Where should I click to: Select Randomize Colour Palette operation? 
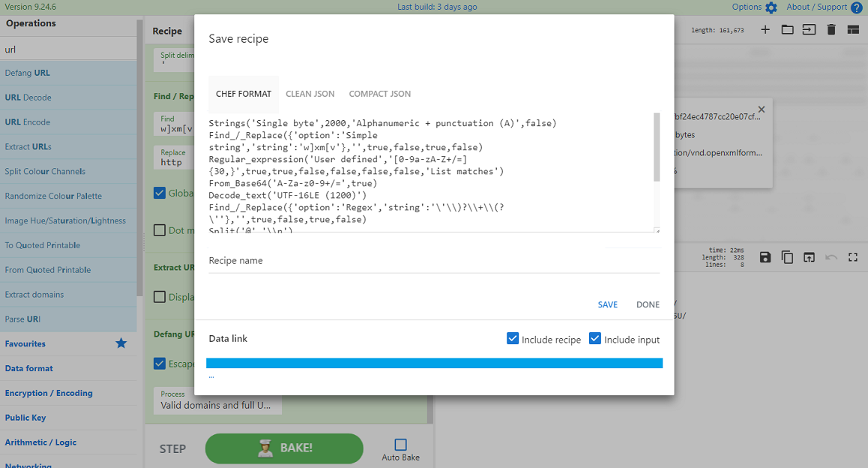(68, 196)
